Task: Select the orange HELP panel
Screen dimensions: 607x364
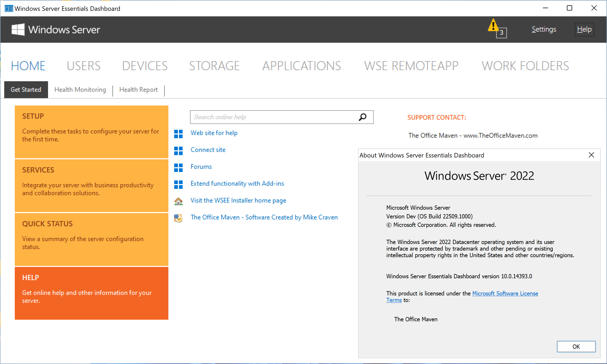Action: (x=91, y=293)
